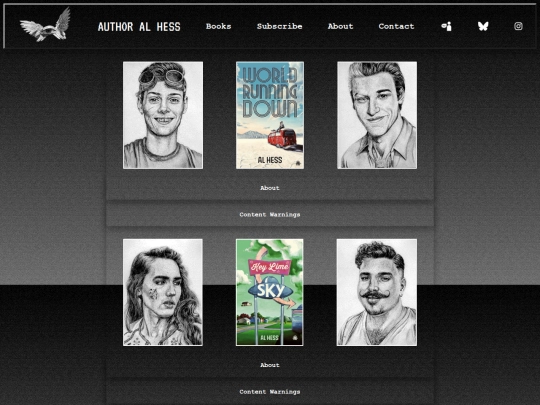Open the Contact menu item
540x405 pixels.
[x=396, y=26]
